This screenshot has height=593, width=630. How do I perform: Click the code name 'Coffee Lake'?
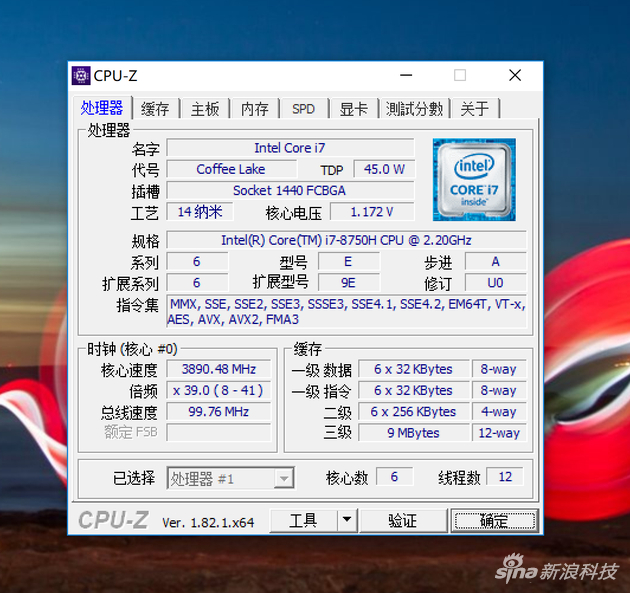(x=231, y=169)
